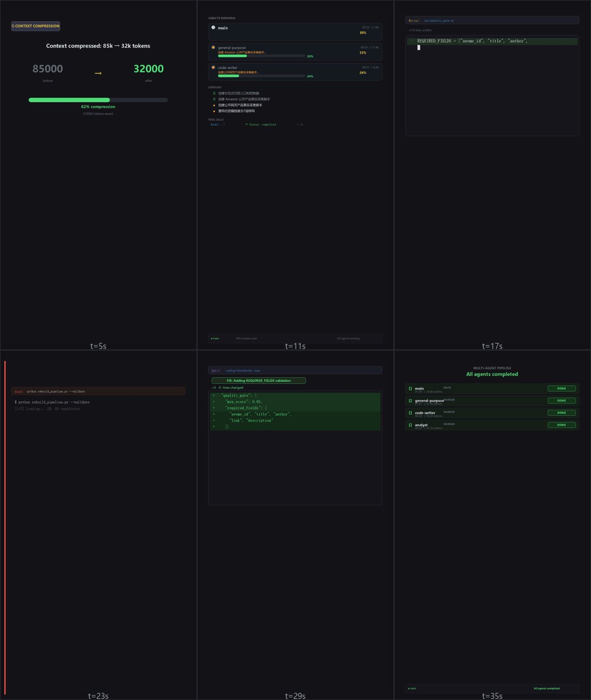Screen dimensions: 591x700
Task: Click the '[1/5] Loading... OK: 89 candidates' output line
Action: click(47, 409)
